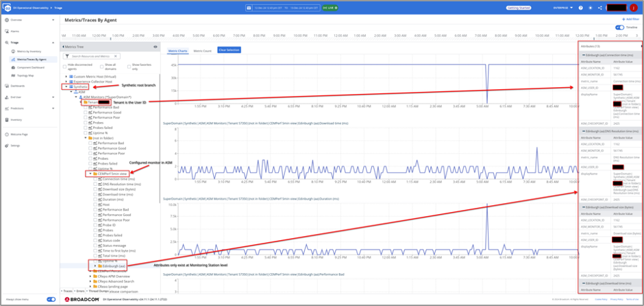This screenshot has height=306, width=644.
Task: Open Metrics by Inventory menu item
Action: (30, 51)
